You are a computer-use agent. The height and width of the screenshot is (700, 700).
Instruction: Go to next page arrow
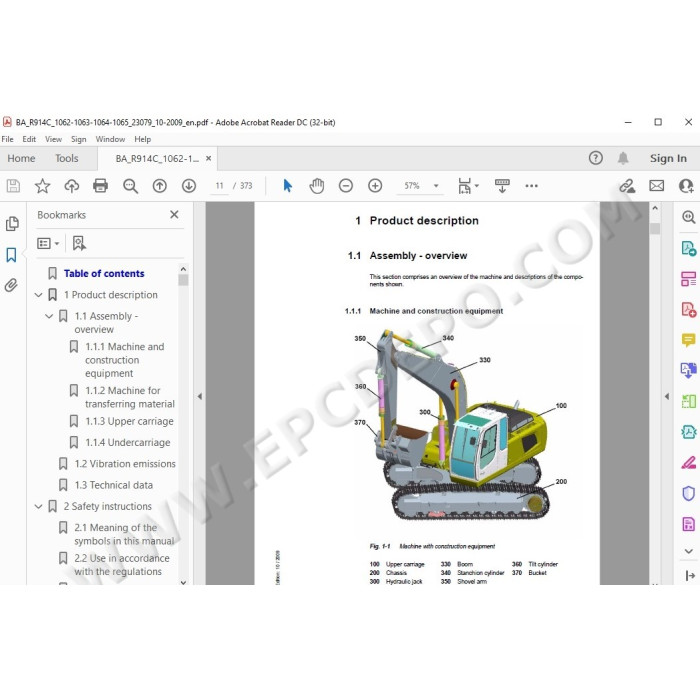[189, 186]
